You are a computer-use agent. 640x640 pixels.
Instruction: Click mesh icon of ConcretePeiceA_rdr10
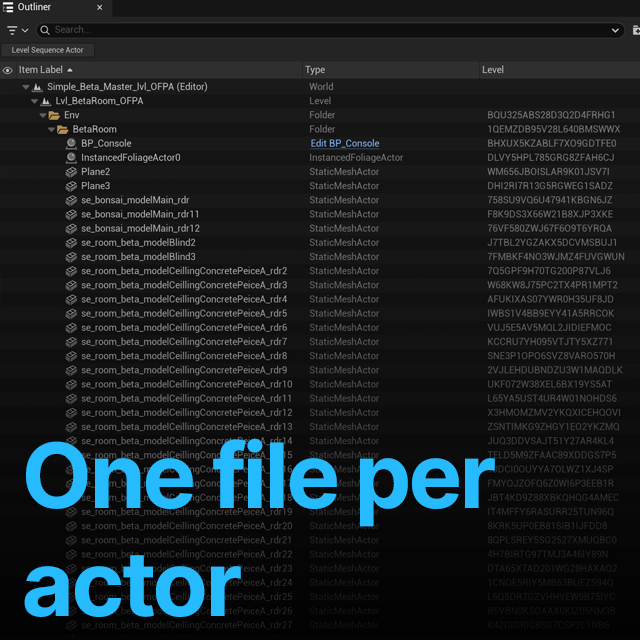[x=71, y=384]
